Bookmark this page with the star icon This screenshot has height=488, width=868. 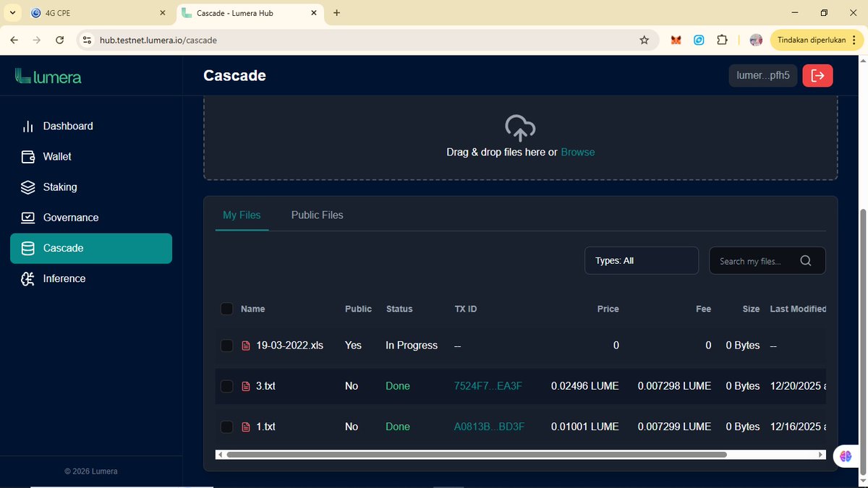(x=644, y=40)
